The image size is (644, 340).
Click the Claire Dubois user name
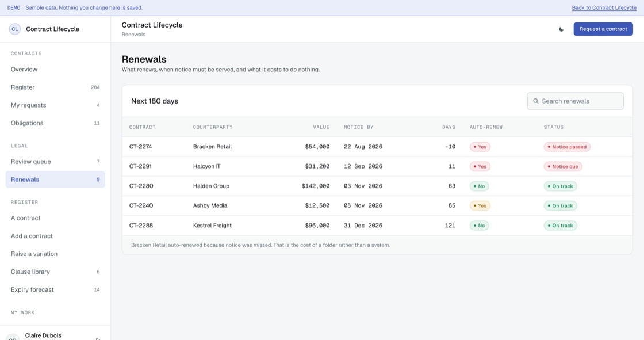click(x=43, y=335)
